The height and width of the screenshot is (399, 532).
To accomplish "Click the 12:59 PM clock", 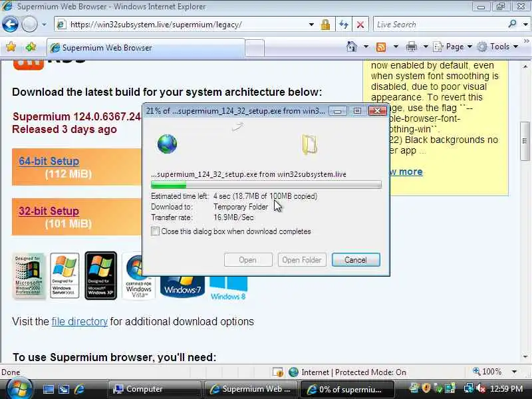I will (x=506, y=388).
